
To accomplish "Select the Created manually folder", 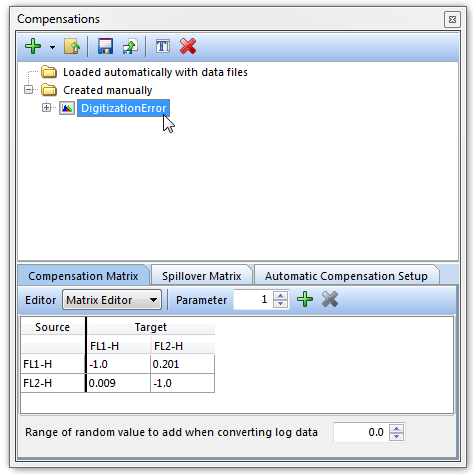I will click(x=107, y=90).
